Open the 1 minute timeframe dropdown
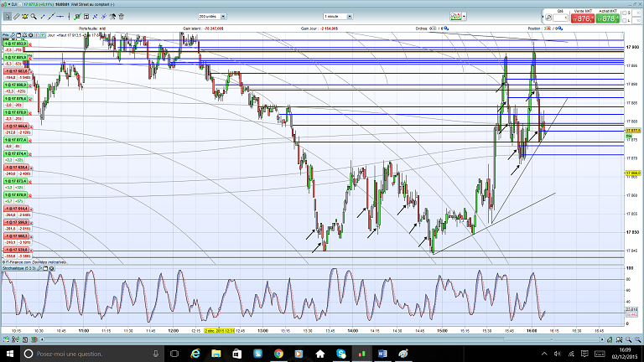Screen dimensions: 644x362 pyautogui.click(x=338, y=17)
